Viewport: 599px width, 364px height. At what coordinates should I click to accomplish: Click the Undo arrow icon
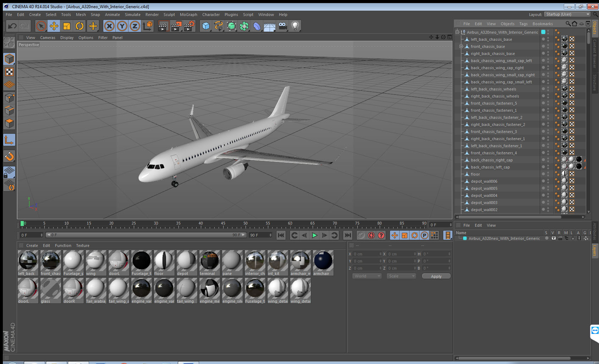[x=12, y=26]
